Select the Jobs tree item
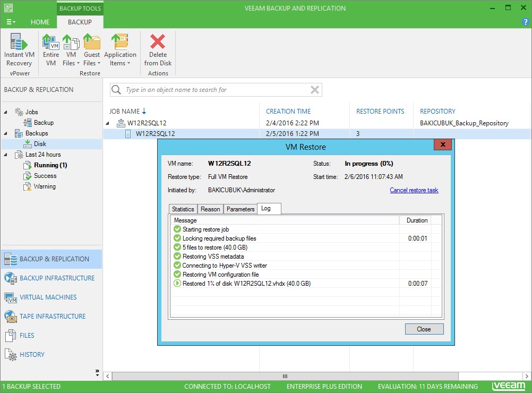This screenshot has height=393, width=532. pos(31,112)
